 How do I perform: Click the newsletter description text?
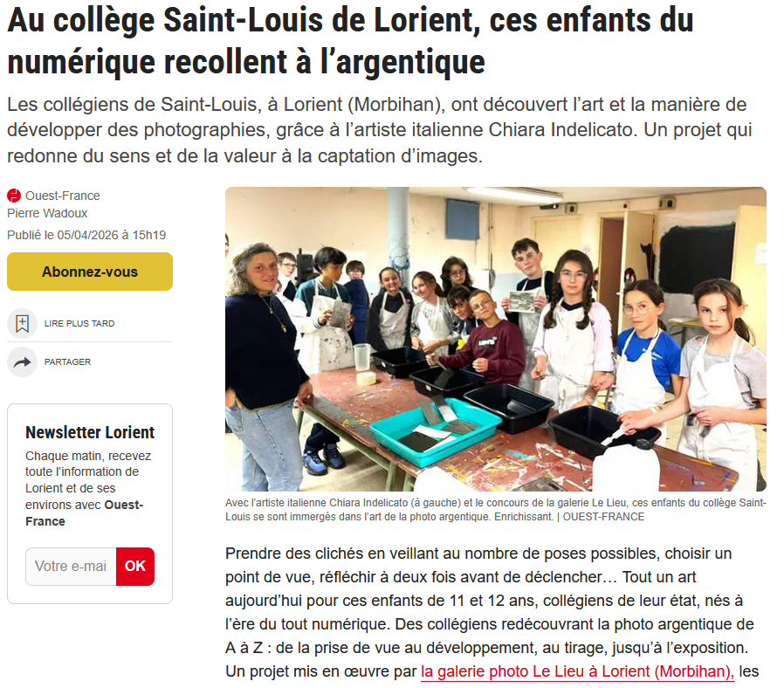click(88, 489)
